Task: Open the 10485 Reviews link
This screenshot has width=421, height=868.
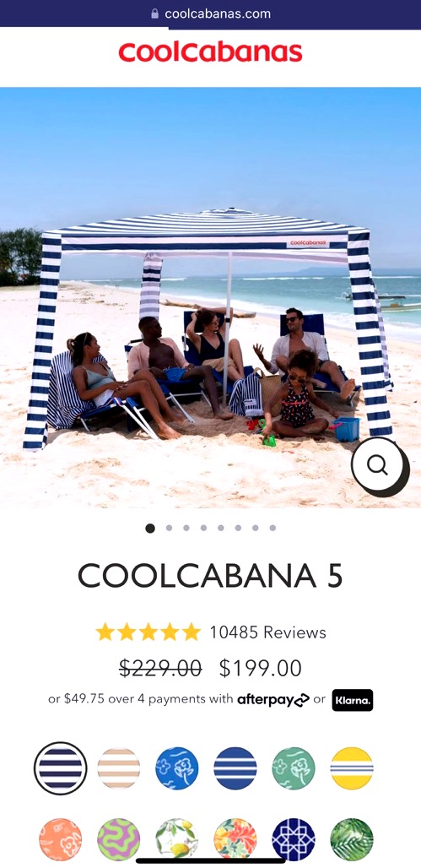Action: (x=267, y=632)
